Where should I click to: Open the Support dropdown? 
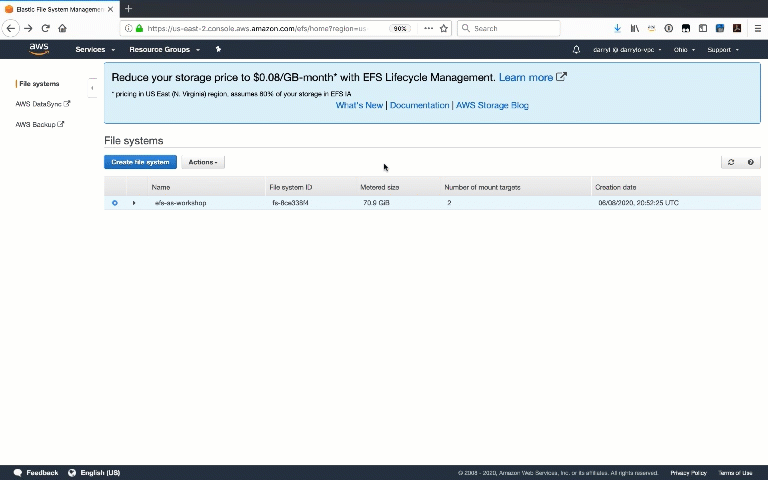click(723, 49)
